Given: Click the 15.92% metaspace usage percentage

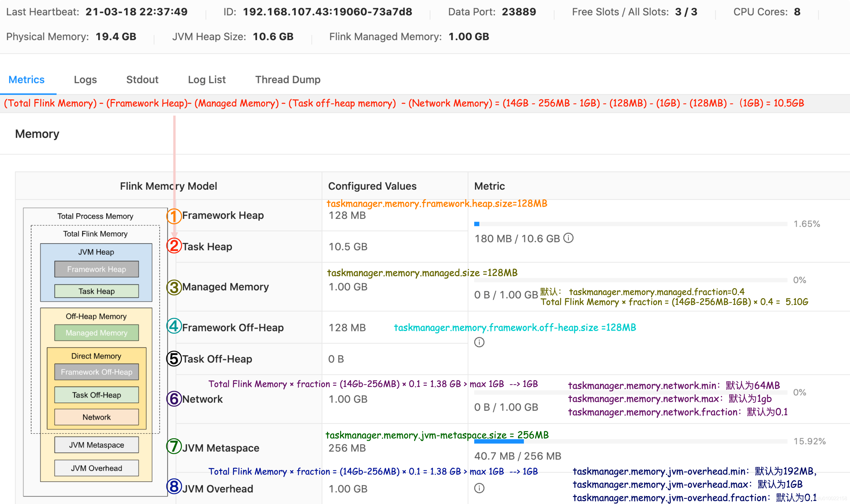Looking at the screenshot, I should [810, 441].
